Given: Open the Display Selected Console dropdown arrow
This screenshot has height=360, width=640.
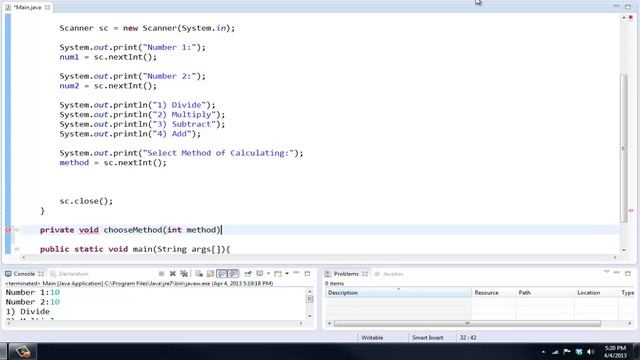Looking at the screenshot, I should (268, 273).
